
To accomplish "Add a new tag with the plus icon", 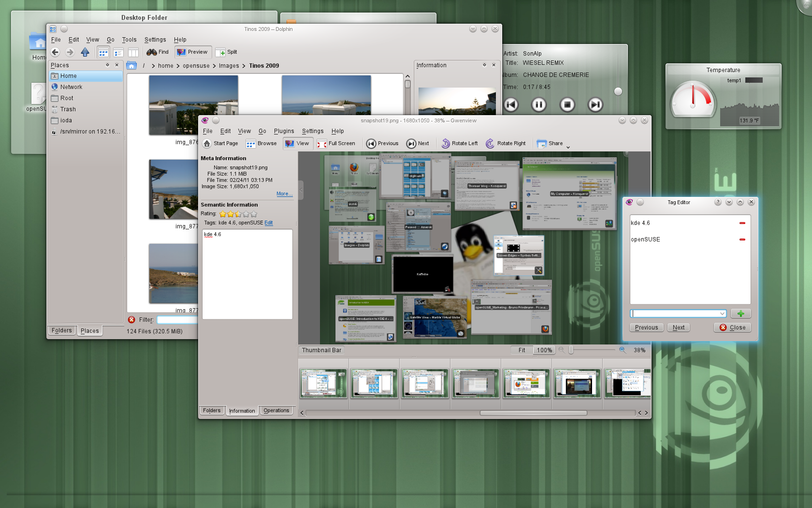I will pyautogui.click(x=740, y=314).
